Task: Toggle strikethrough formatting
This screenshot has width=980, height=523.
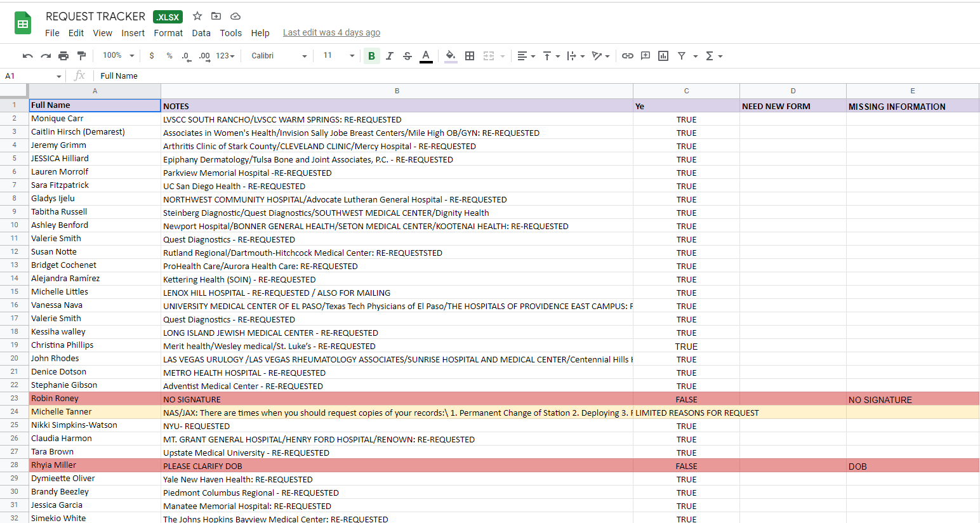Action: (407, 56)
